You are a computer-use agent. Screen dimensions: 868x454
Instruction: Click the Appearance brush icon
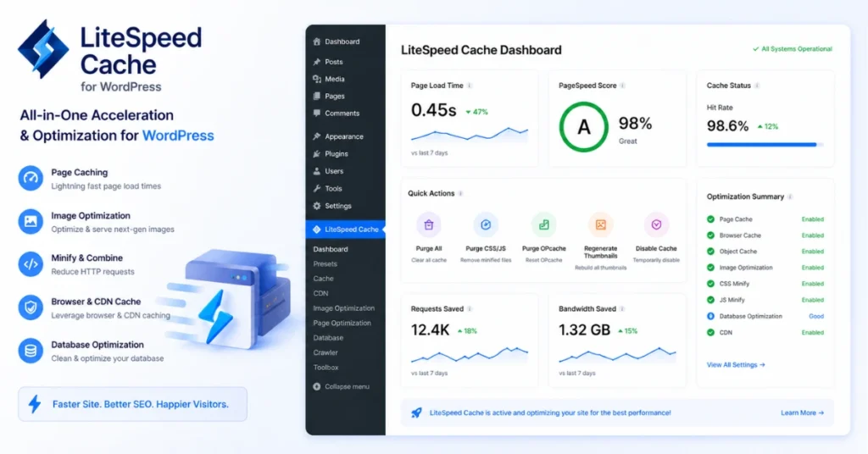tap(317, 136)
